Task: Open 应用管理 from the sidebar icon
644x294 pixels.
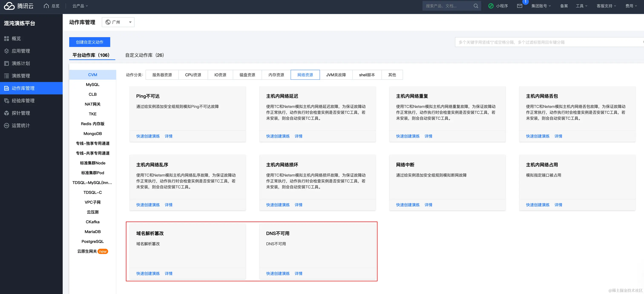Action: pos(7,51)
